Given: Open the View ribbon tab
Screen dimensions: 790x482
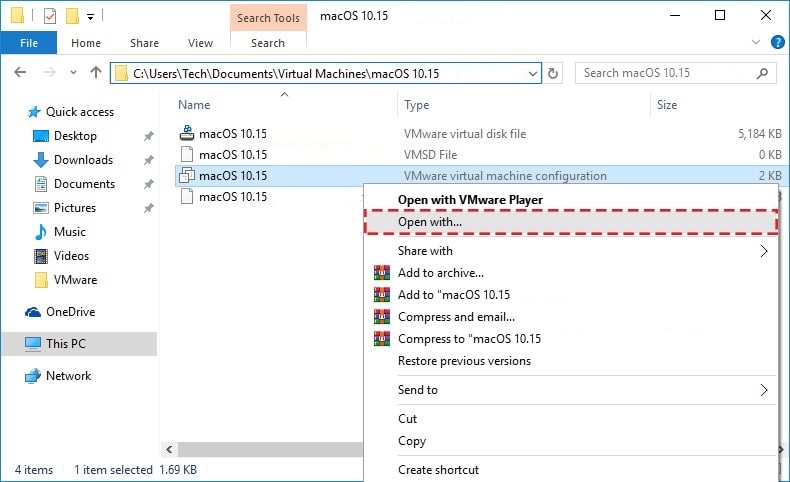Looking at the screenshot, I should [200, 43].
